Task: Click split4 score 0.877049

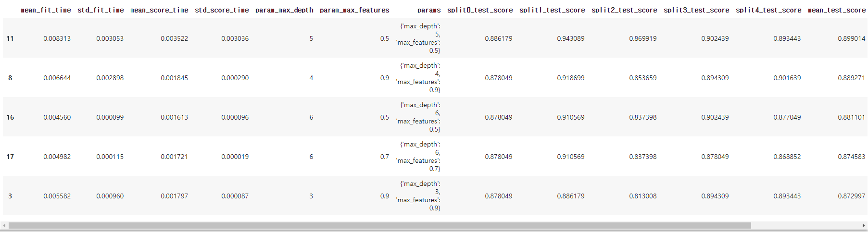Action: tap(787, 117)
